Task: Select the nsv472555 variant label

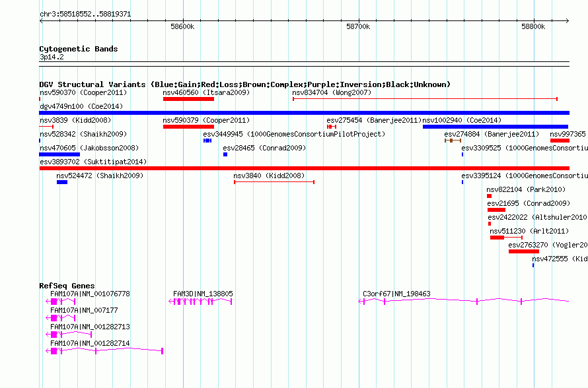Action: [560, 259]
